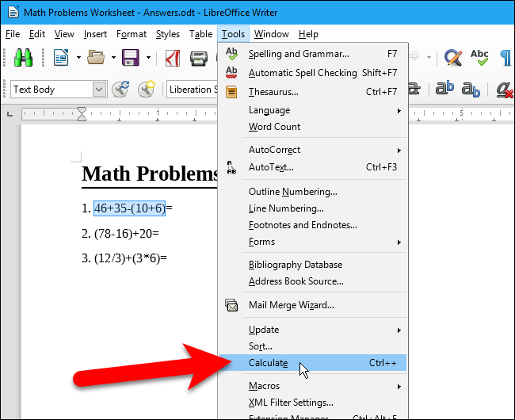The image size is (515, 420).
Task: Click the Print icon
Action: [x=199, y=59]
